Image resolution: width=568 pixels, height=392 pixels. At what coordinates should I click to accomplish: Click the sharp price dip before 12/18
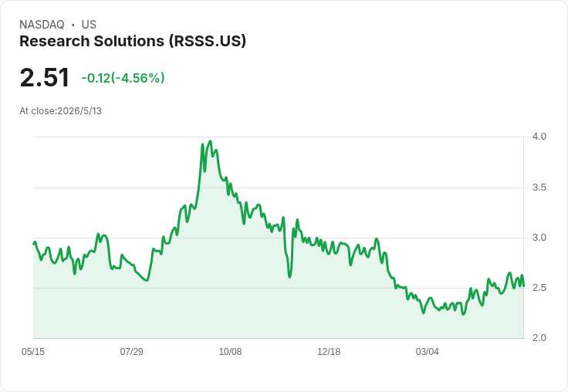pyautogui.click(x=290, y=277)
